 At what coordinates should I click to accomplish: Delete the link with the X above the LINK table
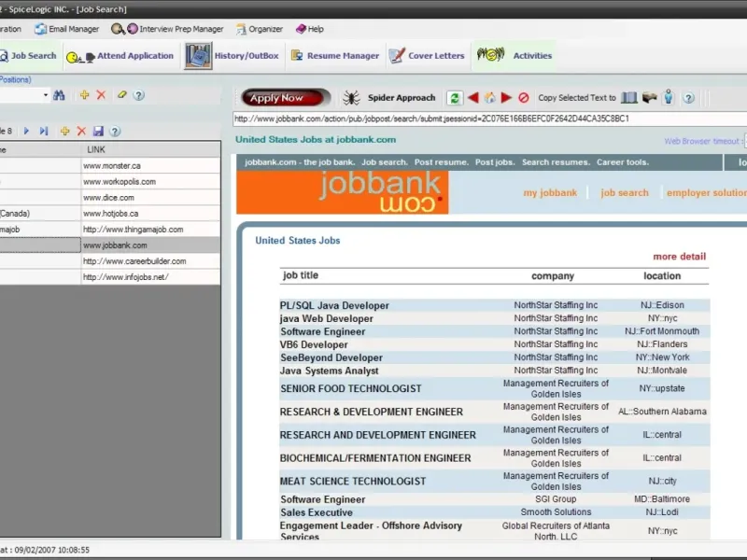(81, 131)
